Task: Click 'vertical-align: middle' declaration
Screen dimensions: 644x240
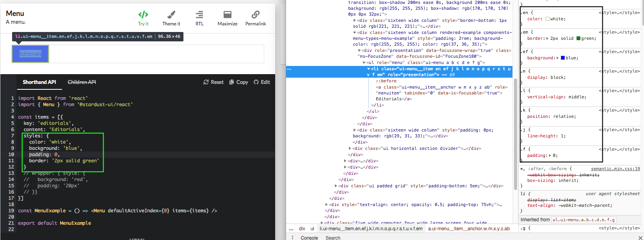Action: 557,97
